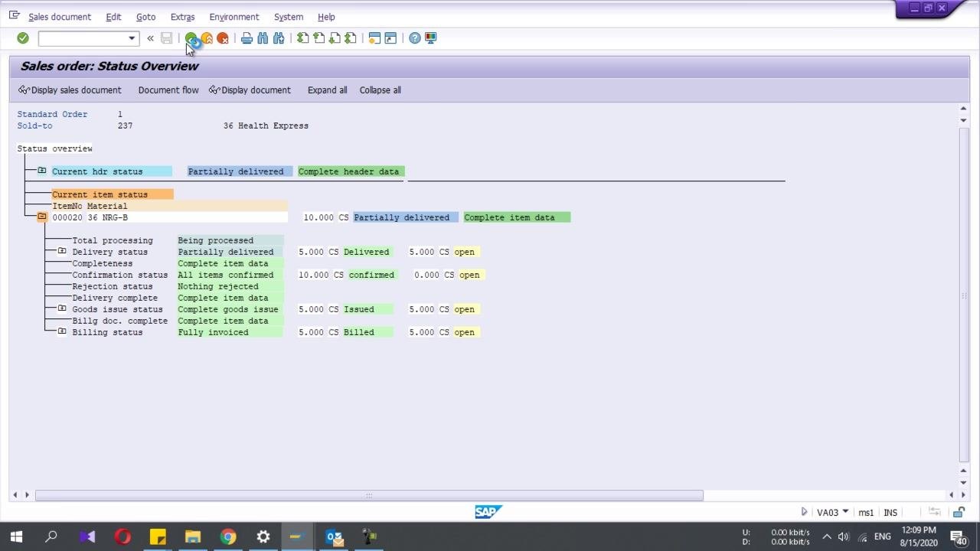Open Help via question mark icon
Viewport: 980px width, 551px height.
click(415, 38)
